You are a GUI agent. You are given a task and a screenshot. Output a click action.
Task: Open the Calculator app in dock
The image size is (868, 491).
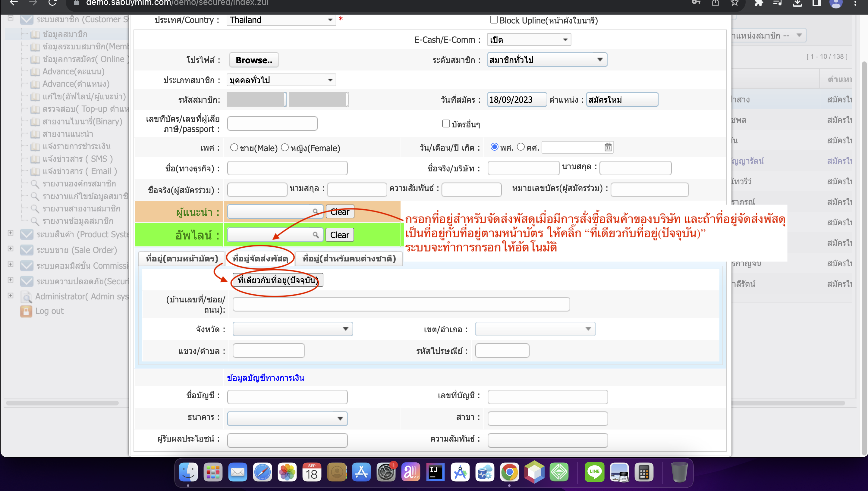click(644, 472)
